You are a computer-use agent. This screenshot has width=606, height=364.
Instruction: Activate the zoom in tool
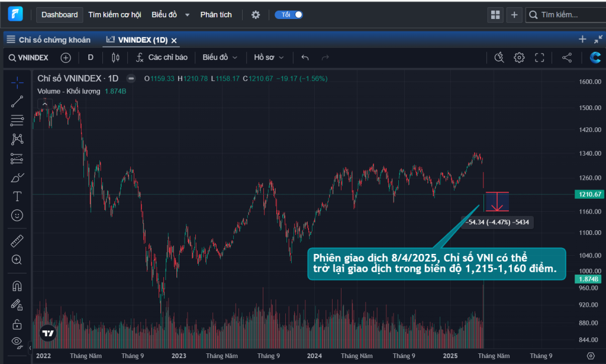(17, 260)
